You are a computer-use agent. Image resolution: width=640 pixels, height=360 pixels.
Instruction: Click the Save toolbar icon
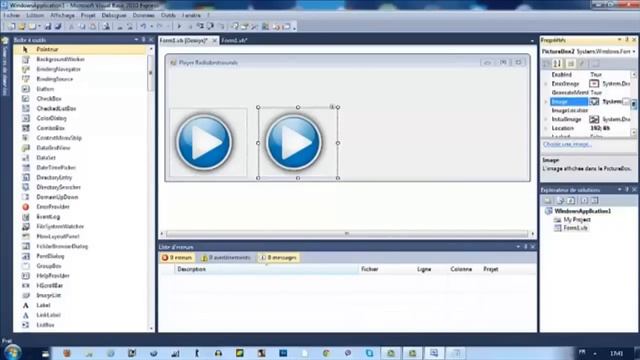click(48, 27)
